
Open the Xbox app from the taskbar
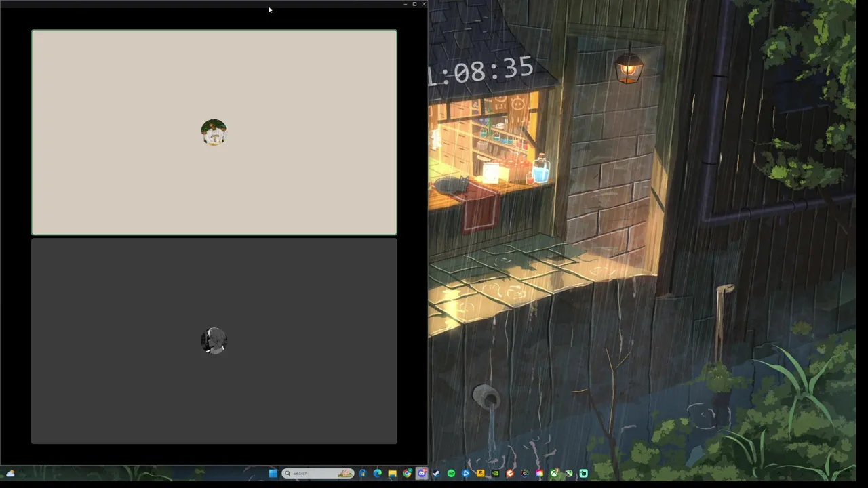click(555, 473)
